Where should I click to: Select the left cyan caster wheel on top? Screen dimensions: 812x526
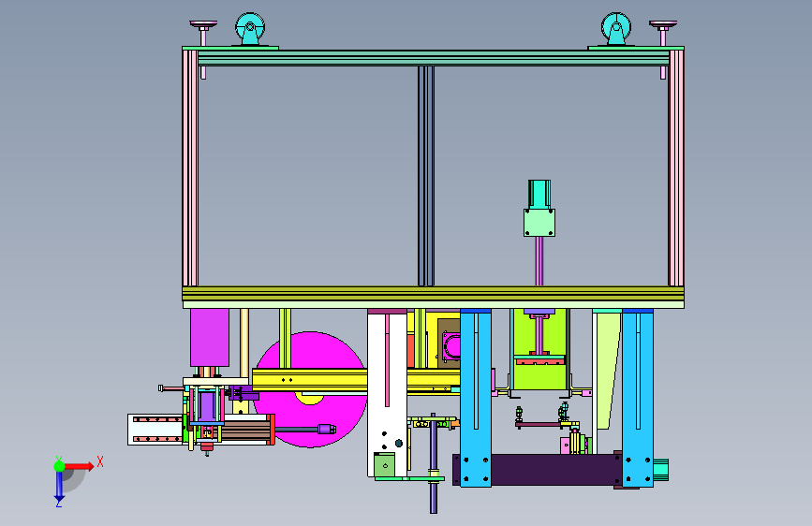point(250,28)
